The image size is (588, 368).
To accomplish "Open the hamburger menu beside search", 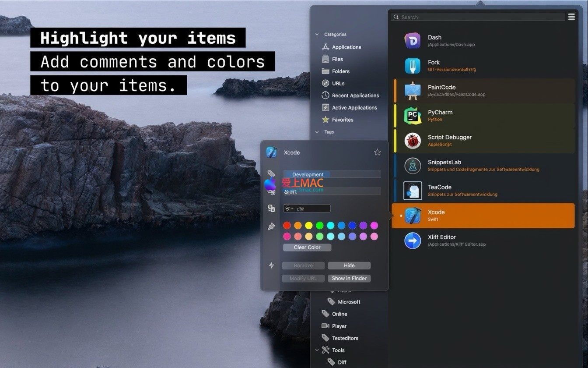I will pyautogui.click(x=571, y=17).
